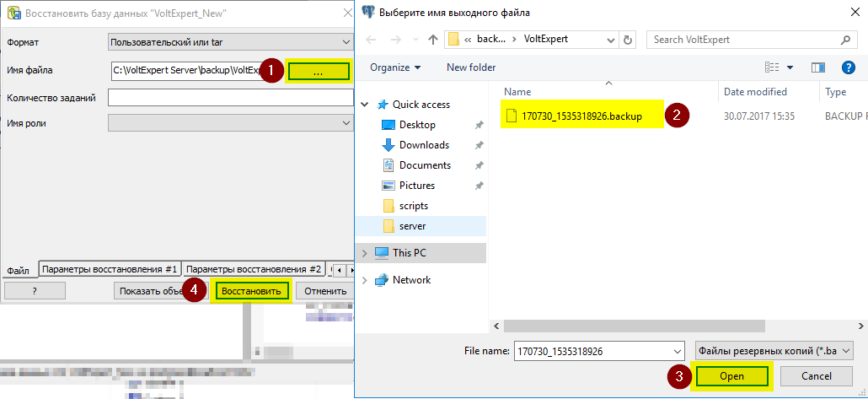Click the Open button
Image resolution: width=868 pixels, height=399 pixels.
click(x=731, y=376)
